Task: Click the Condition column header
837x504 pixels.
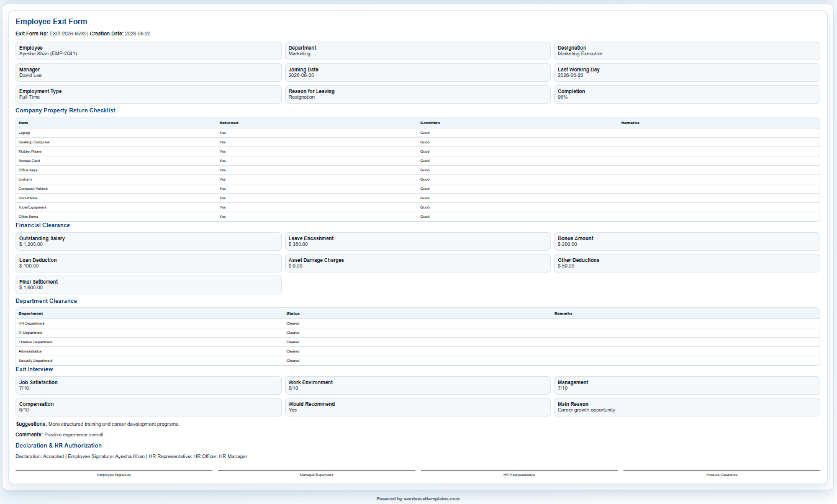Action: point(430,123)
